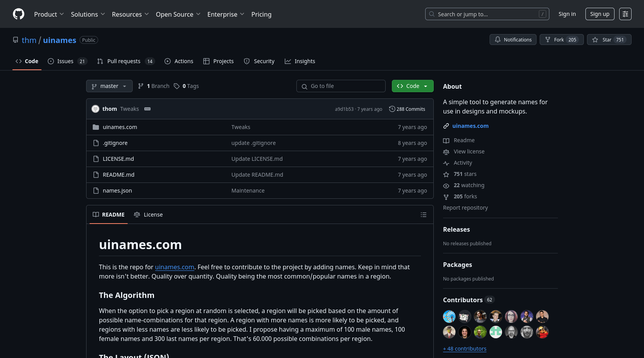Viewport: 644px width, 358px height.
Task: Open the uinames.com folder
Action: point(120,127)
